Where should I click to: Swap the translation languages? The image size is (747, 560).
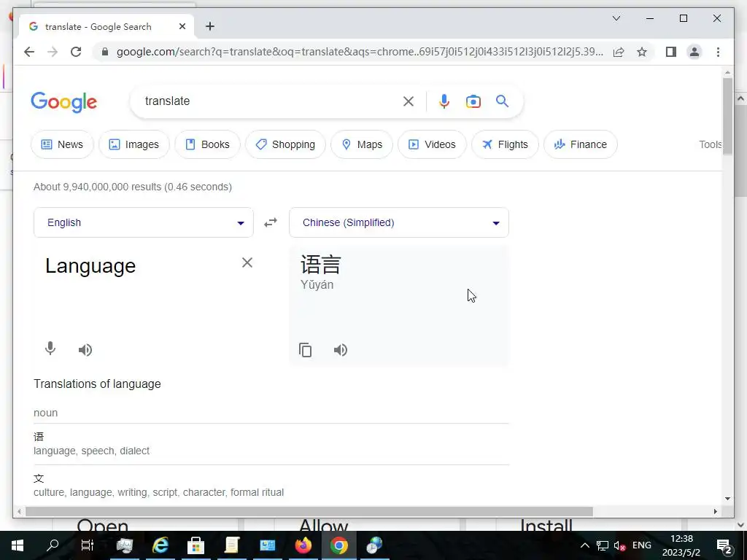271,222
